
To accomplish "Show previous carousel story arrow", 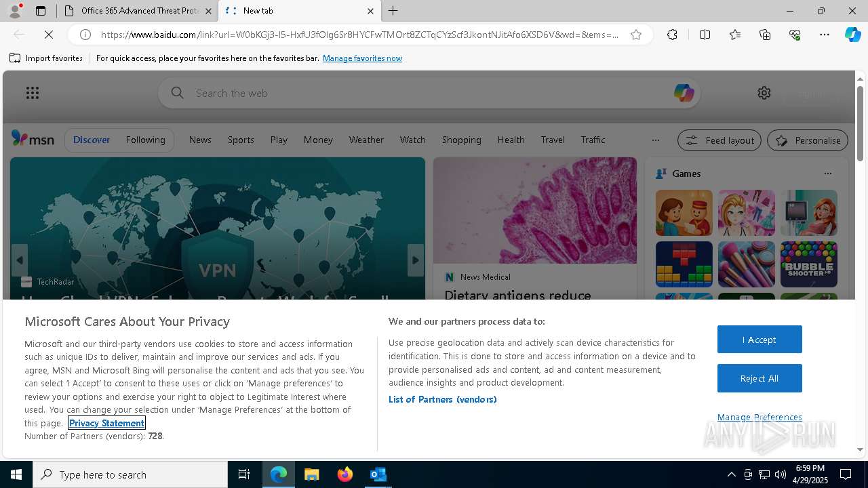I will click(20, 260).
